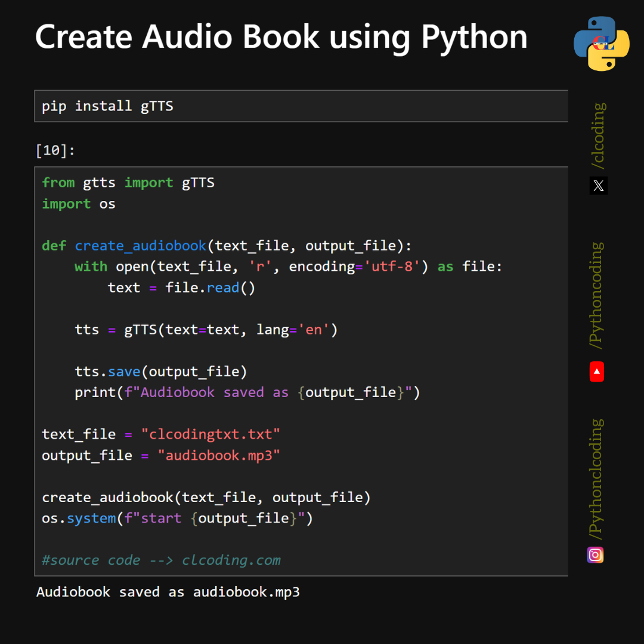This screenshot has height=644, width=644.
Task: Click the [10]: cell execution label
Action: click(55, 150)
